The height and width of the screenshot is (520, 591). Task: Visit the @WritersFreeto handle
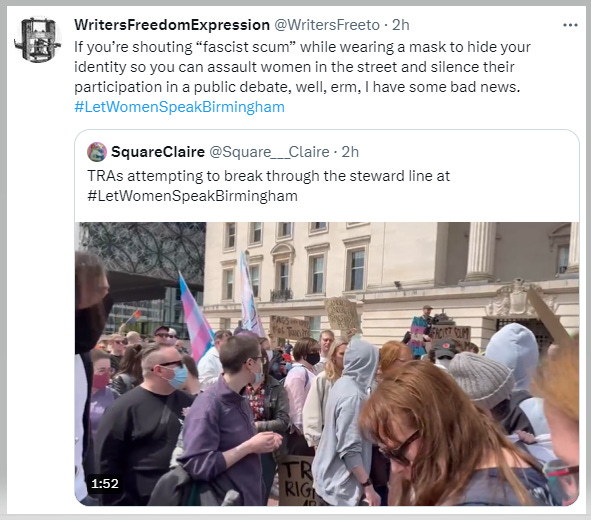[x=326, y=25]
